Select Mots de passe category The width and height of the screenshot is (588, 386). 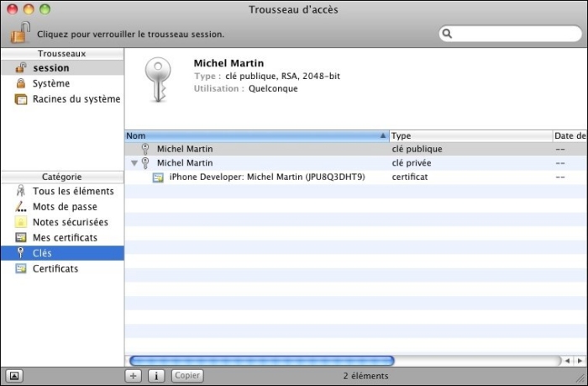point(64,207)
